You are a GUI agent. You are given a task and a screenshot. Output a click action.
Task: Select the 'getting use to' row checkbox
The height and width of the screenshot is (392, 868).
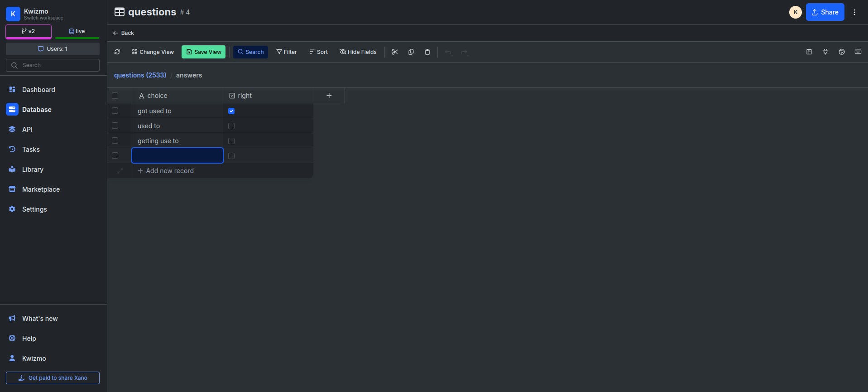[x=115, y=141]
